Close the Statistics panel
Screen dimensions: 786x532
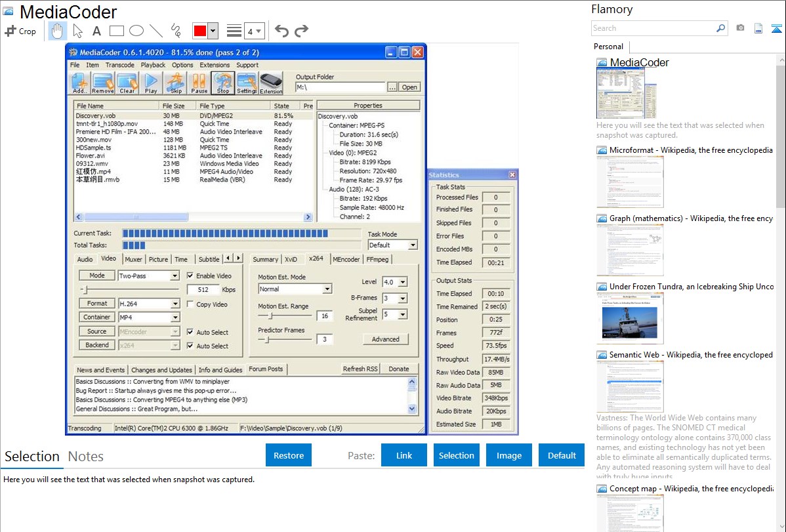pos(512,174)
